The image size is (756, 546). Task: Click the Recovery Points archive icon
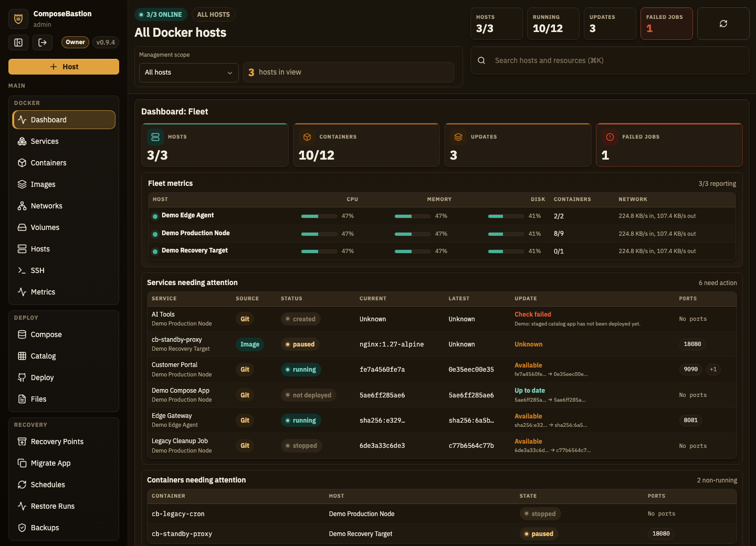(22, 442)
